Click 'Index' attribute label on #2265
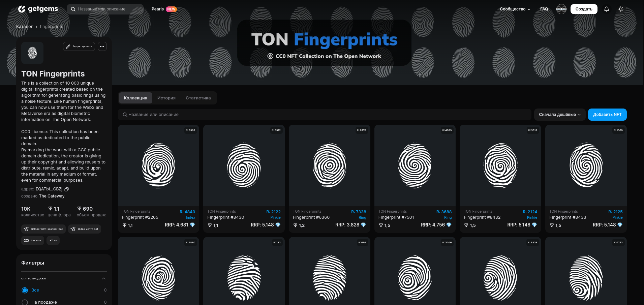This screenshot has height=305, width=644. [190, 218]
